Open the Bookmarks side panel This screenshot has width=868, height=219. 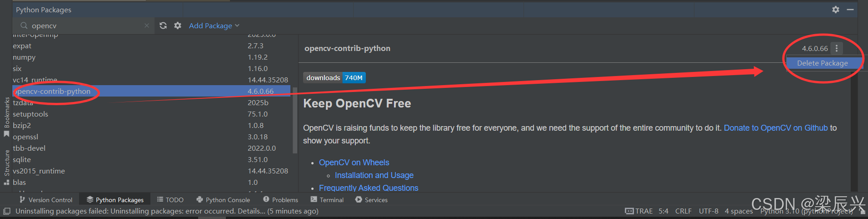click(x=6, y=117)
